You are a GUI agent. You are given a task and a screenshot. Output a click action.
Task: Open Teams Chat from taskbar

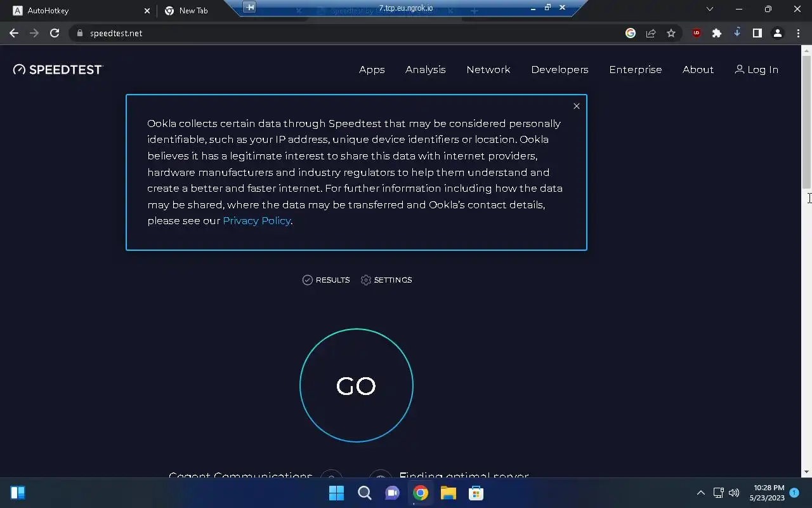click(x=392, y=493)
